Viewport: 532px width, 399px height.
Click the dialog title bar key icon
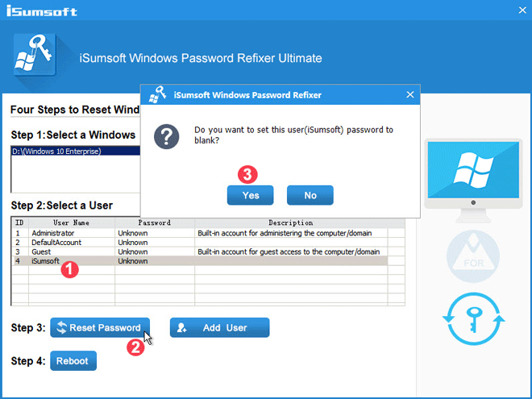(x=157, y=94)
